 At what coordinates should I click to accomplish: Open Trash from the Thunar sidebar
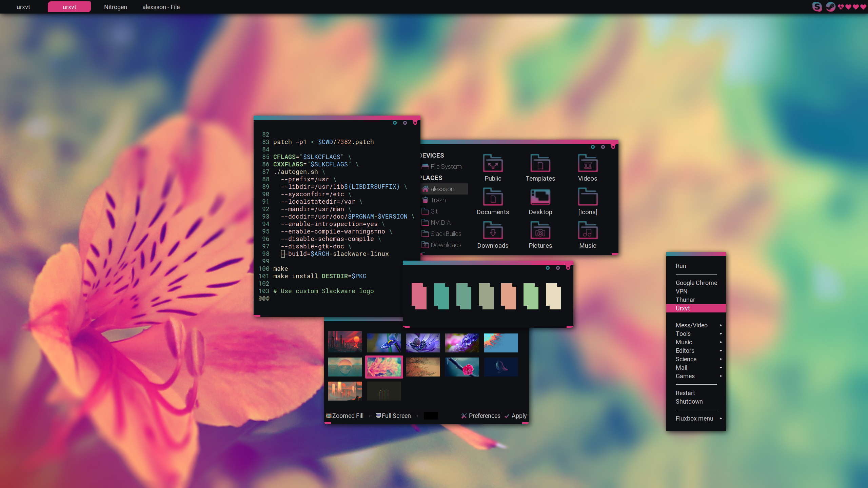(437, 200)
